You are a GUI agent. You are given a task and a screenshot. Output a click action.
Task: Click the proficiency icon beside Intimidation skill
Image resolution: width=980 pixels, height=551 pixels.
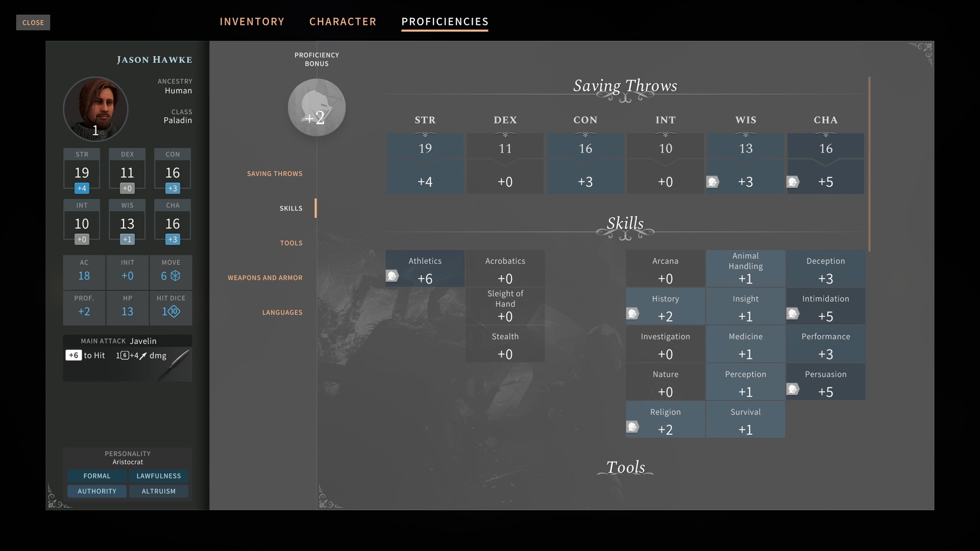pyautogui.click(x=793, y=313)
